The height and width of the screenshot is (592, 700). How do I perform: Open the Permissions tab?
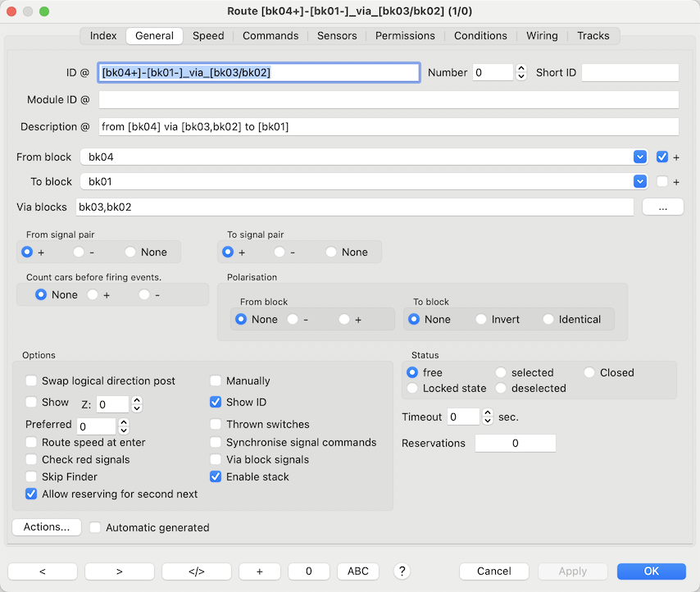point(406,36)
